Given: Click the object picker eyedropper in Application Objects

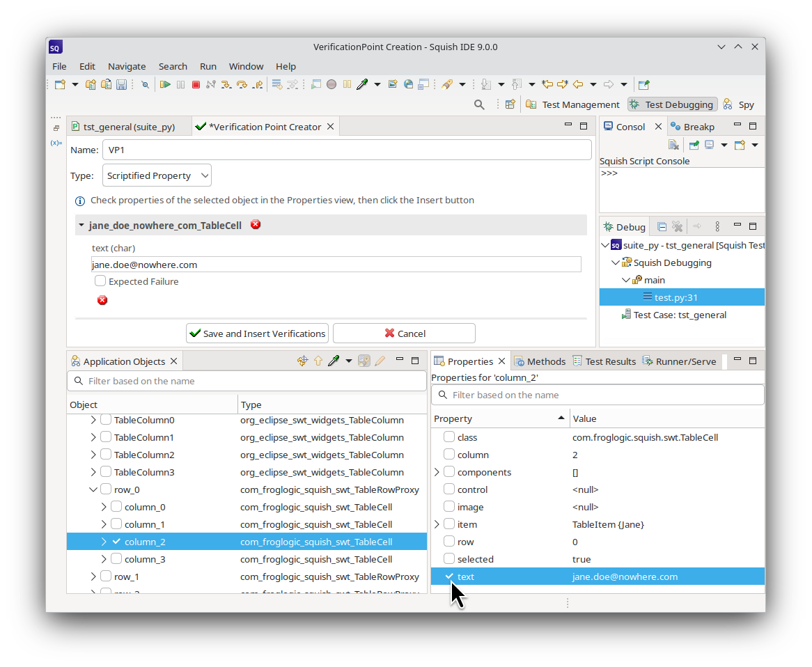Looking at the screenshot, I should pos(334,361).
